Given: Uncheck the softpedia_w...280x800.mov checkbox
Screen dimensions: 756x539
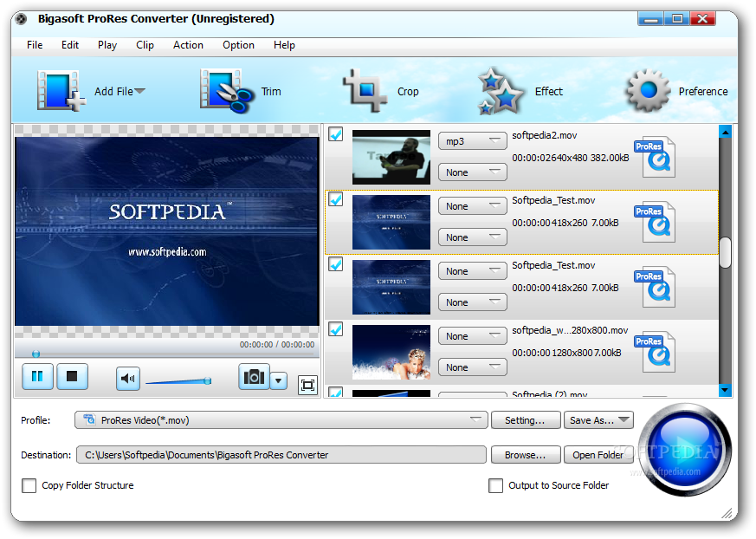Looking at the screenshot, I should 336,329.
